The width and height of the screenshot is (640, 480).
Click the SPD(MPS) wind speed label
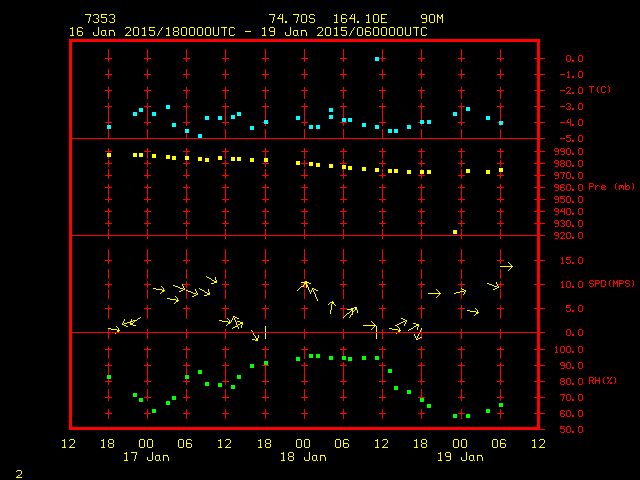(x=612, y=284)
